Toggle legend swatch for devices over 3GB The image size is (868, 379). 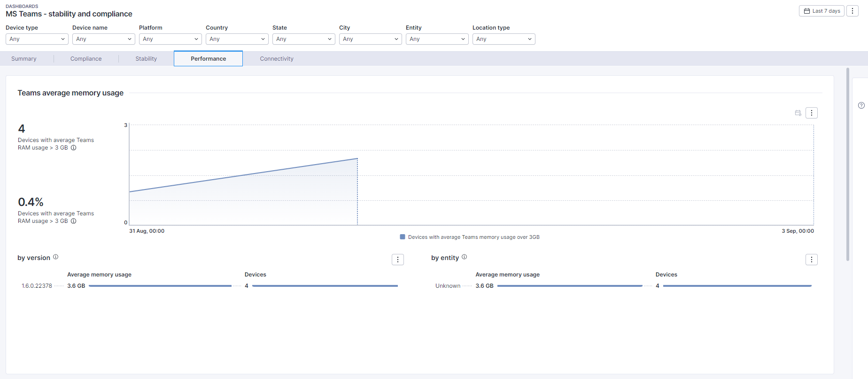click(403, 237)
